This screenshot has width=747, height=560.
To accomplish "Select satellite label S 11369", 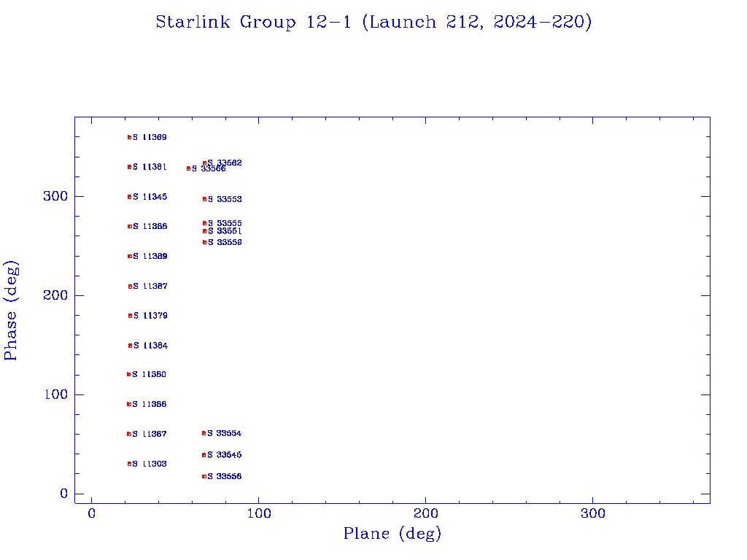I will coord(150,137).
